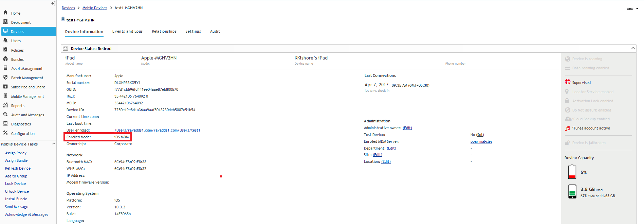This screenshot has height=224, width=644.
Task: Switch to the Events and Logs tab
Action: [127, 31]
